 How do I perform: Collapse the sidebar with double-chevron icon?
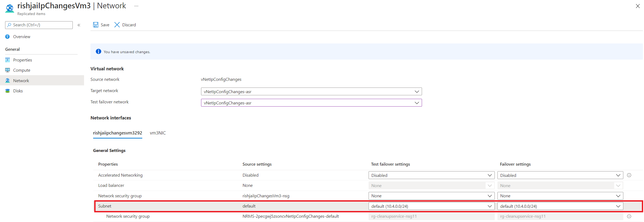79,25
